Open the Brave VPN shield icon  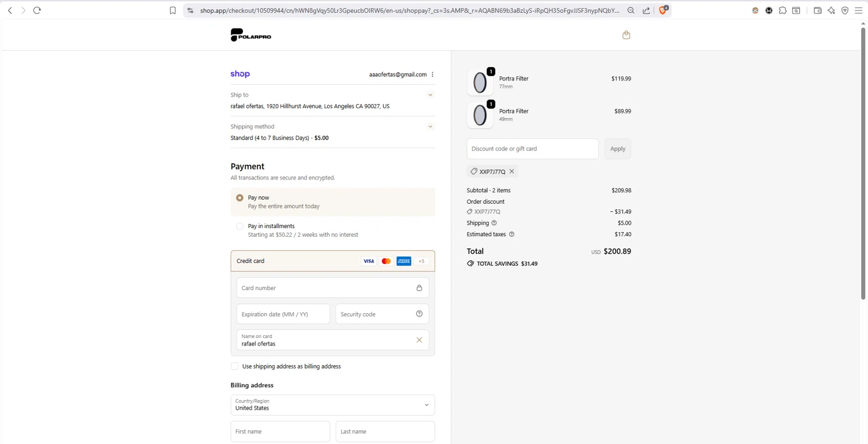coord(845,10)
